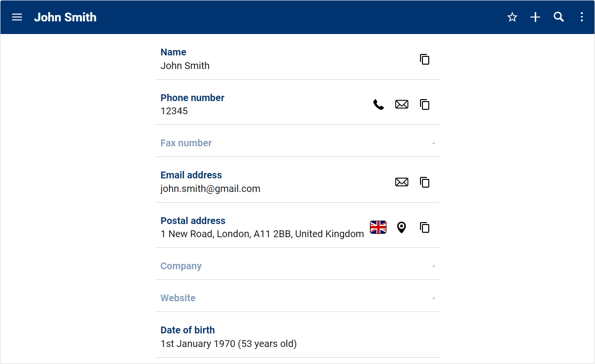Screen dimensions: 595x364
Task: Open the search magnifier icon
Action: tap(559, 17)
